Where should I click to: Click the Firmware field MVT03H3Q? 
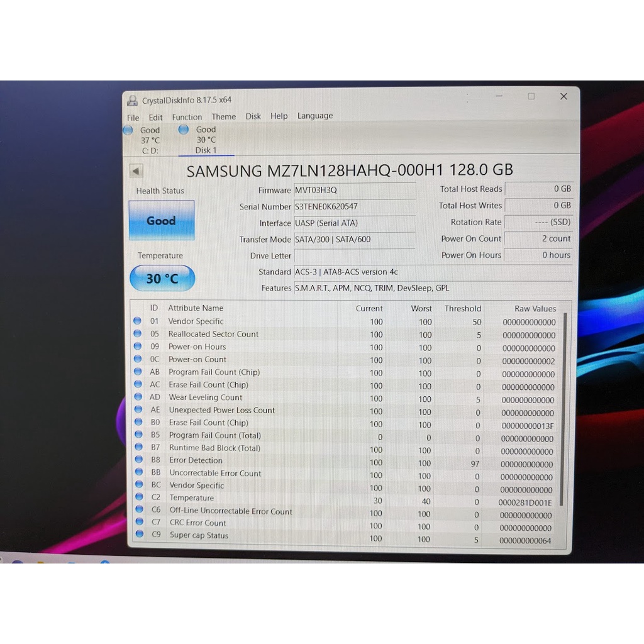click(x=355, y=190)
